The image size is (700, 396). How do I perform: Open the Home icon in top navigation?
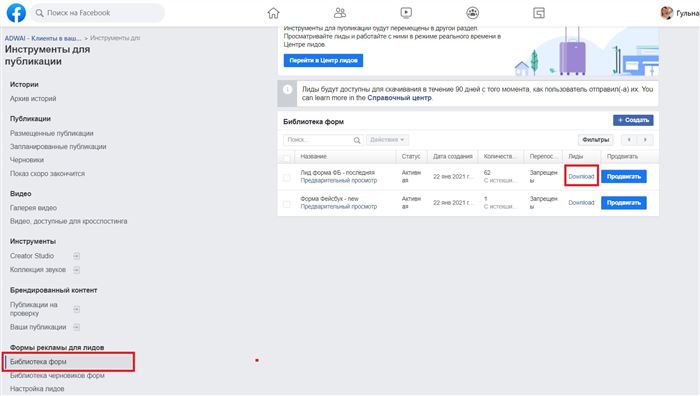click(273, 13)
